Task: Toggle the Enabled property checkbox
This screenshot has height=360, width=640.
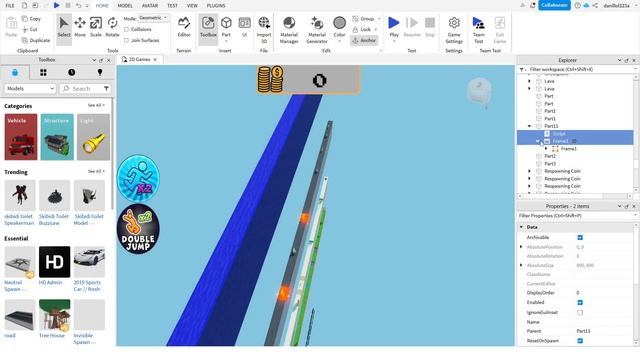Action: click(580, 302)
